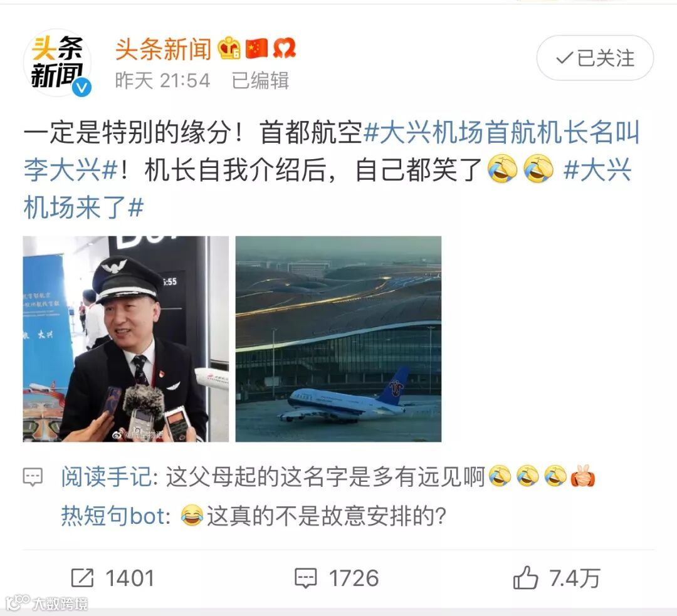Click the 已编辑 edited label
The image size is (677, 616).
pos(260,80)
